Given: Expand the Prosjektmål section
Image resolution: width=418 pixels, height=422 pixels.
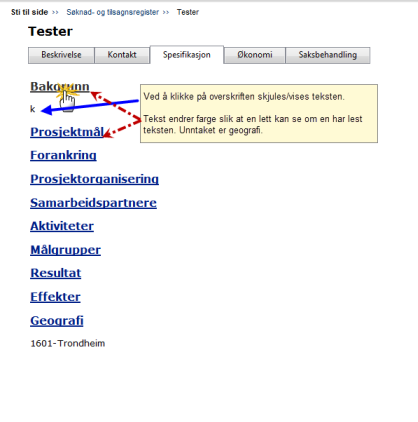Looking at the screenshot, I should point(67,132).
